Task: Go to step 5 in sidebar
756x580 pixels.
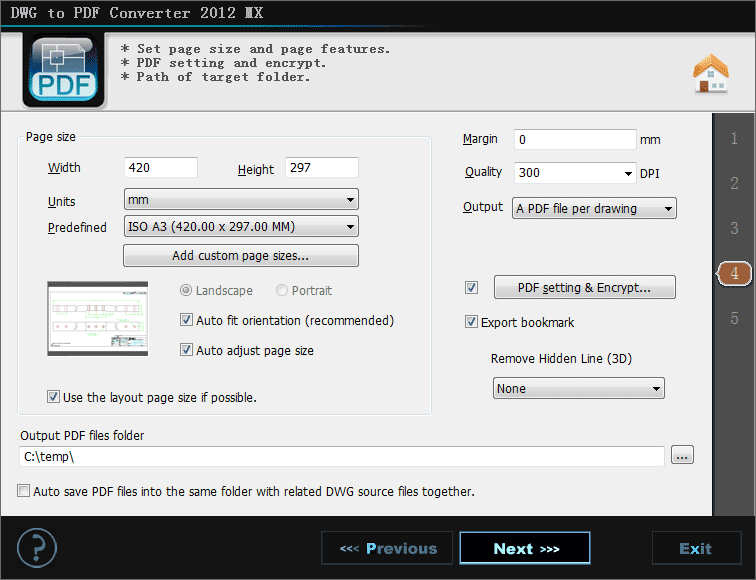Action: (734, 318)
